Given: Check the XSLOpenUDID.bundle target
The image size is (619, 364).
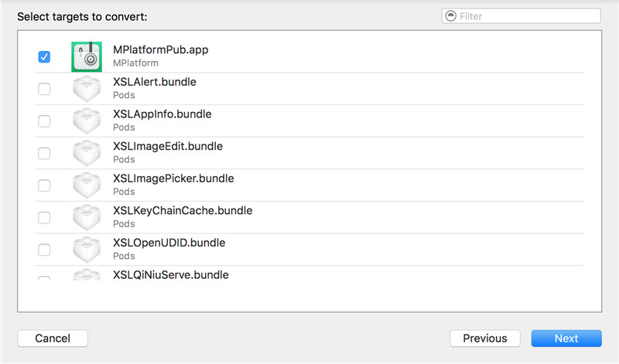Looking at the screenshot, I should (x=44, y=250).
